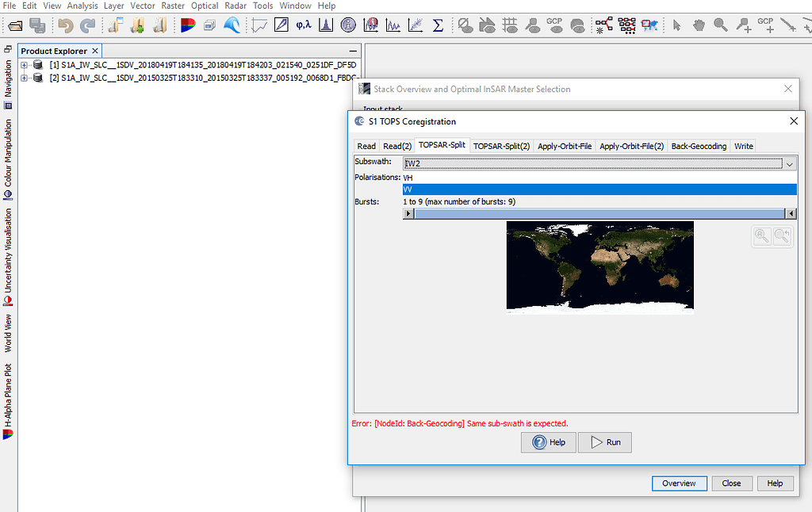This screenshot has width=812, height=512.
Task: Click the Overview button
Action: click(680, 483)
